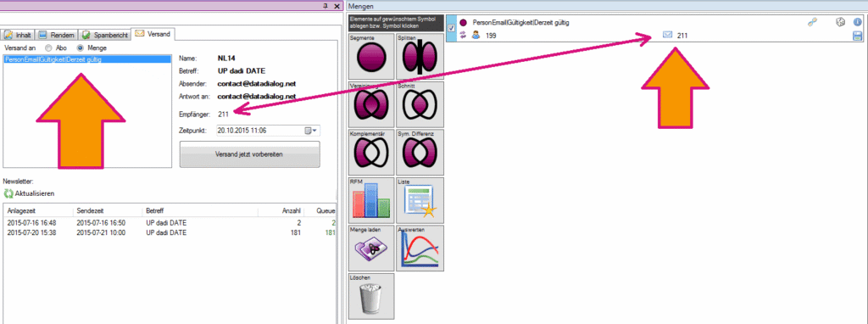Switch to the Inhalt tab
The height and width of the screenshot is (324, 868).
click(x=19, y=35)
